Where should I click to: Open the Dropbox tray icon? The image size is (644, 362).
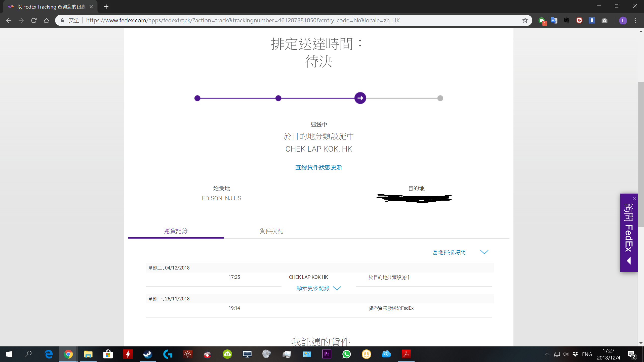coord(575,354)
